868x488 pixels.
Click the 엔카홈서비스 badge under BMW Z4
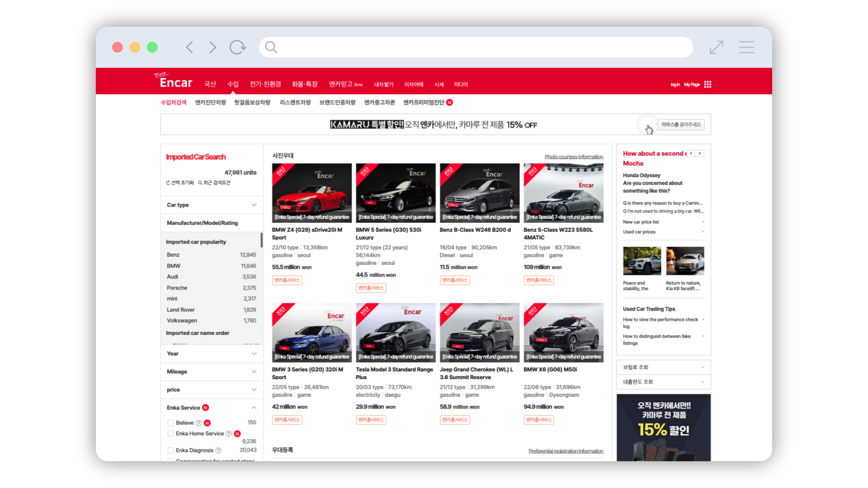(x=287, y=280)
